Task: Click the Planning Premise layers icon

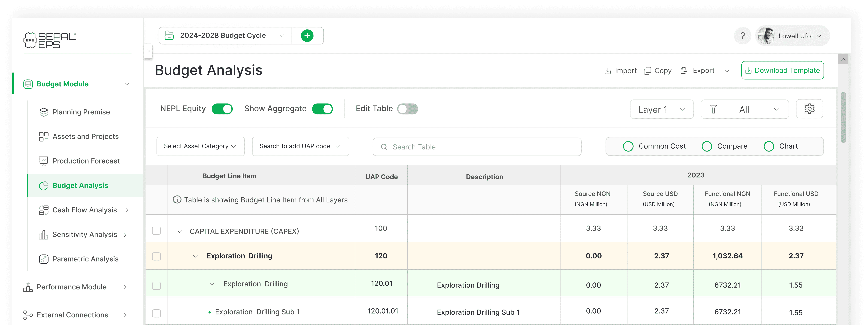Action: pos(44,112)
